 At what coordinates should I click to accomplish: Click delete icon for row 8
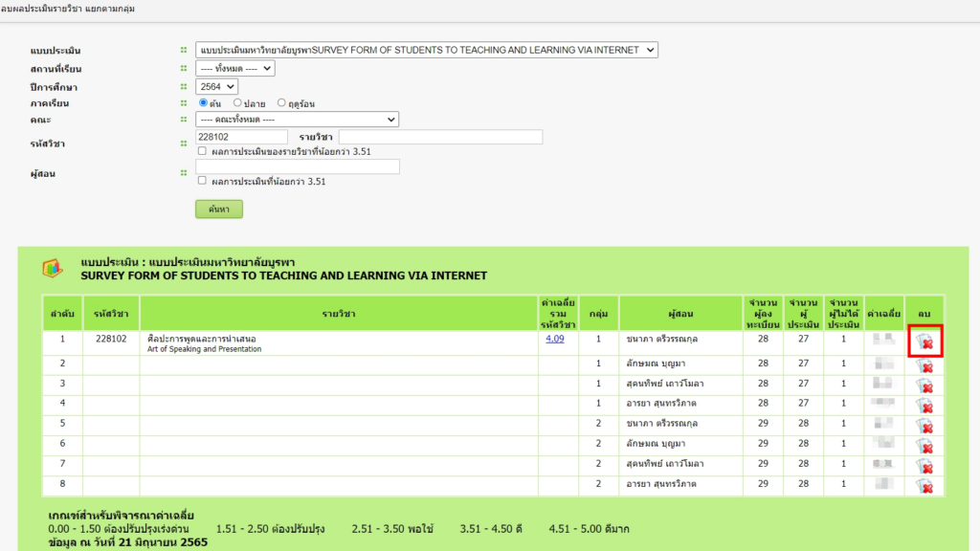[924, 486]
